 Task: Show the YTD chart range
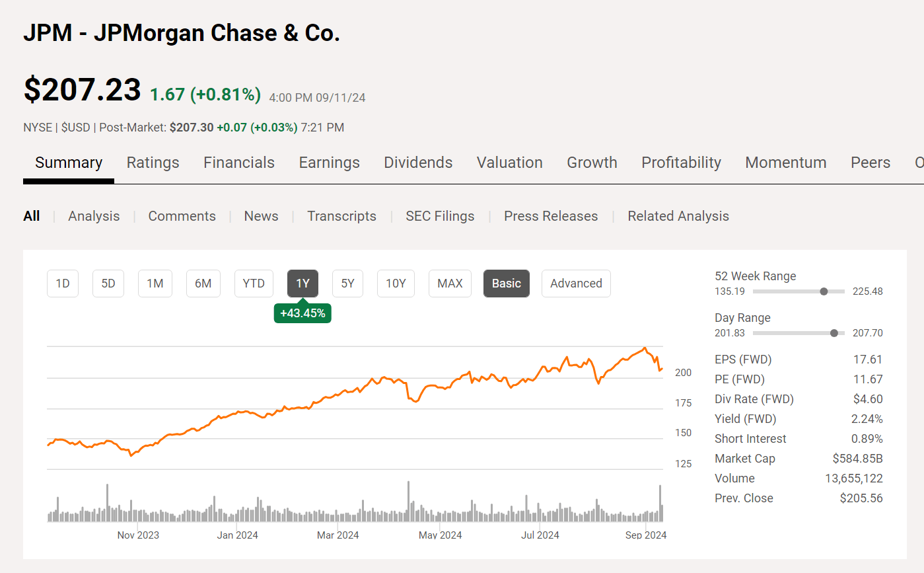tap(254, 284)
